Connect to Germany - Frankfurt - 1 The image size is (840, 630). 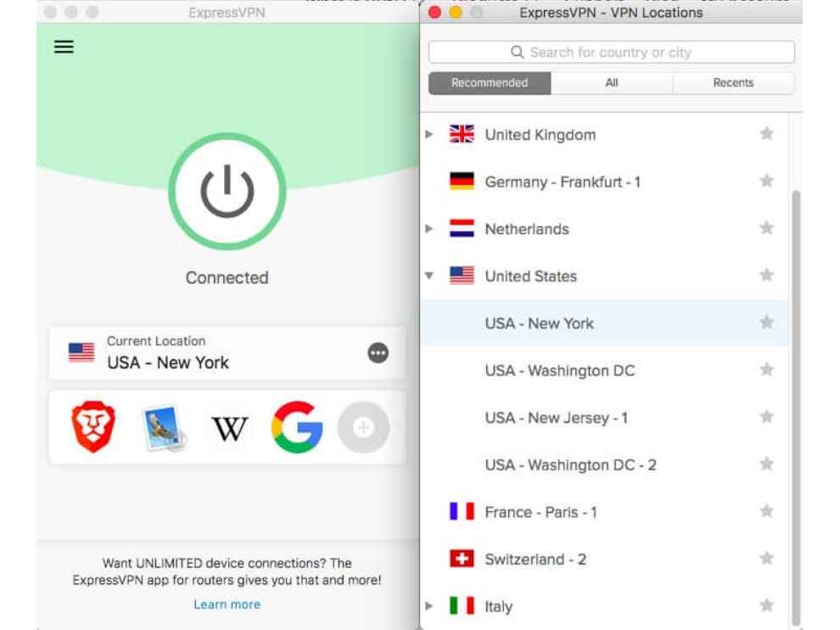(x=563, y=183)
